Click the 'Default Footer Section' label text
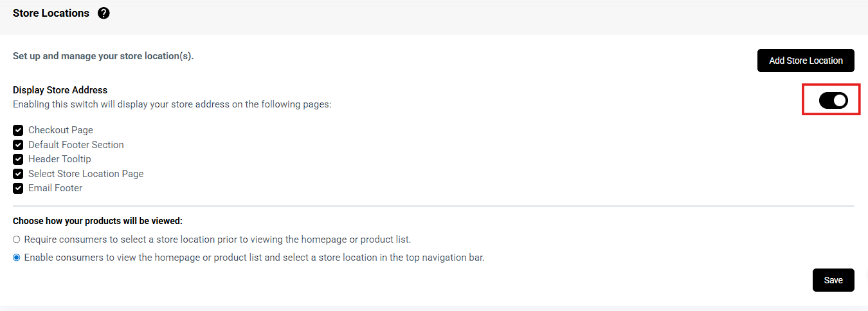 (76, 145)
